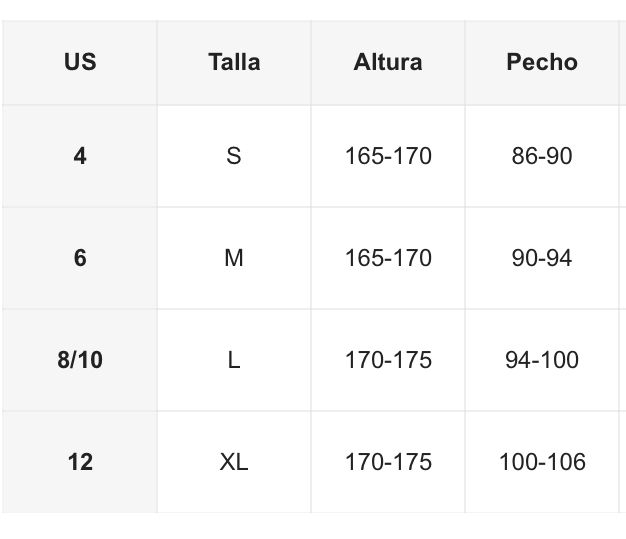
Task: Select the XL talla cell
Action: 234,462
